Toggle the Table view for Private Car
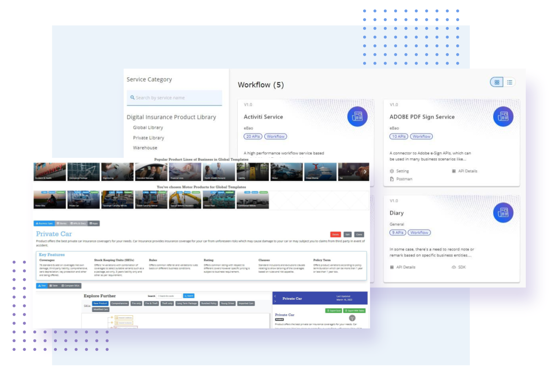The height and width of the screenshot is (392, 556). pos(54,286)
